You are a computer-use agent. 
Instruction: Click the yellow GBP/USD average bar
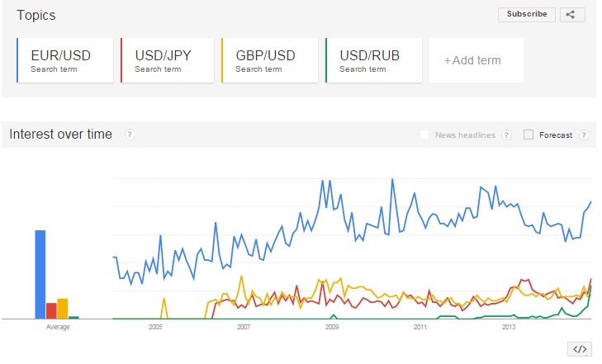[62, 308]
